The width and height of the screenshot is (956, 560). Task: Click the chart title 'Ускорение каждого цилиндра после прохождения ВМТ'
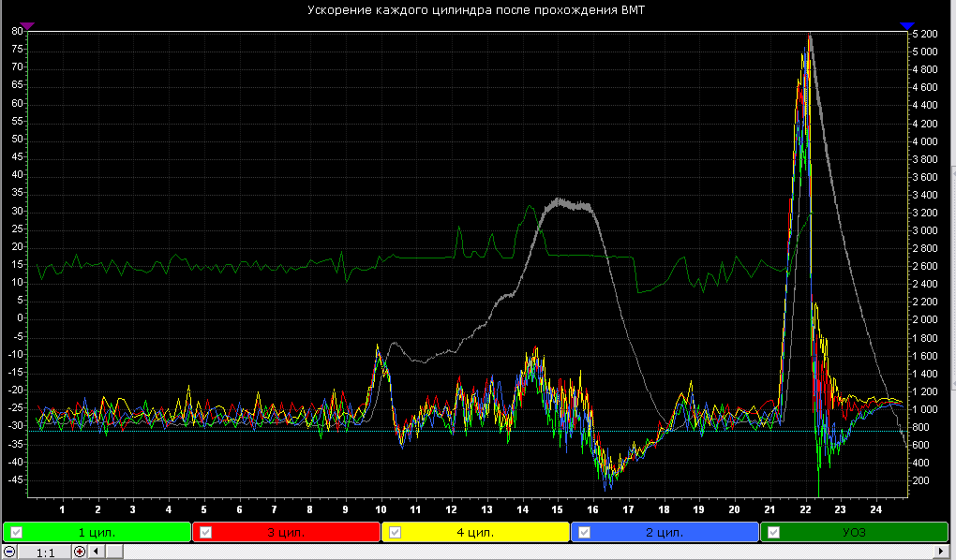pos(476,9)
